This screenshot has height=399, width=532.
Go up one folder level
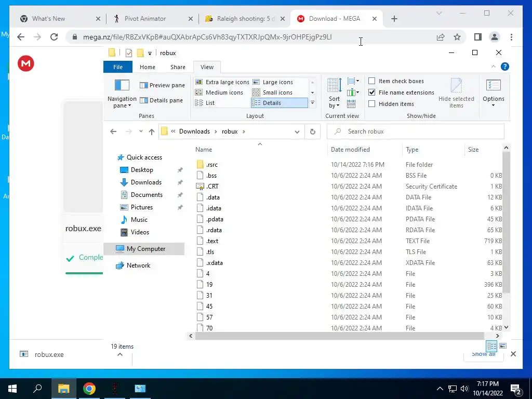tap(151, 131)
